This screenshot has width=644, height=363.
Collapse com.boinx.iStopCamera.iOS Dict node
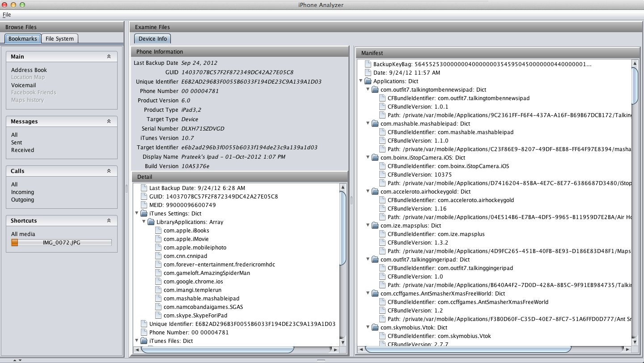(368, 158)
